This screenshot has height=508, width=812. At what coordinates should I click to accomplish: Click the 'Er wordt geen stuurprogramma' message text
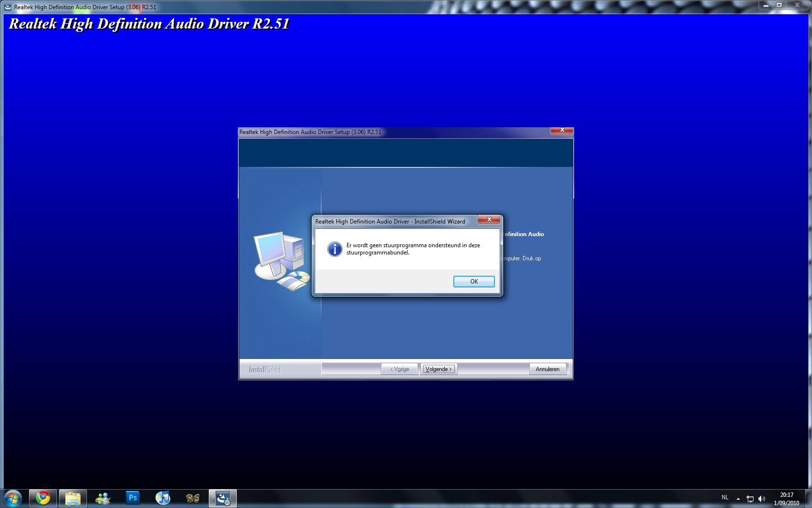pyautogui.click(x=413, y=249)
